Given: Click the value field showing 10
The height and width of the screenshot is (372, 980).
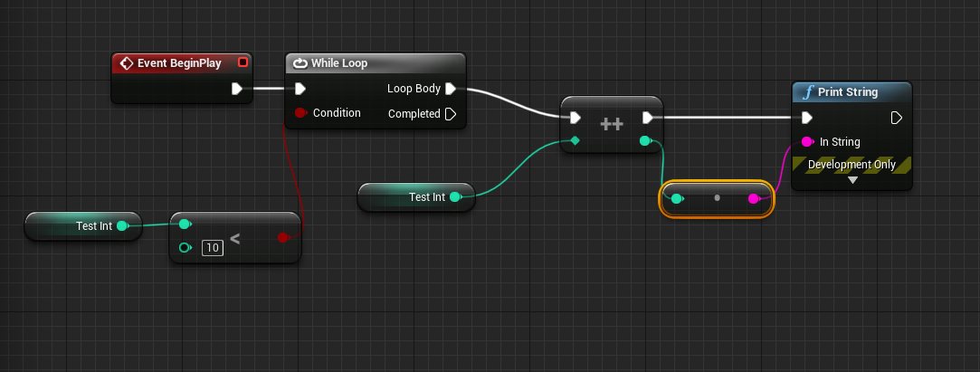Looking at the screenshot, I should tap(213, 248).
